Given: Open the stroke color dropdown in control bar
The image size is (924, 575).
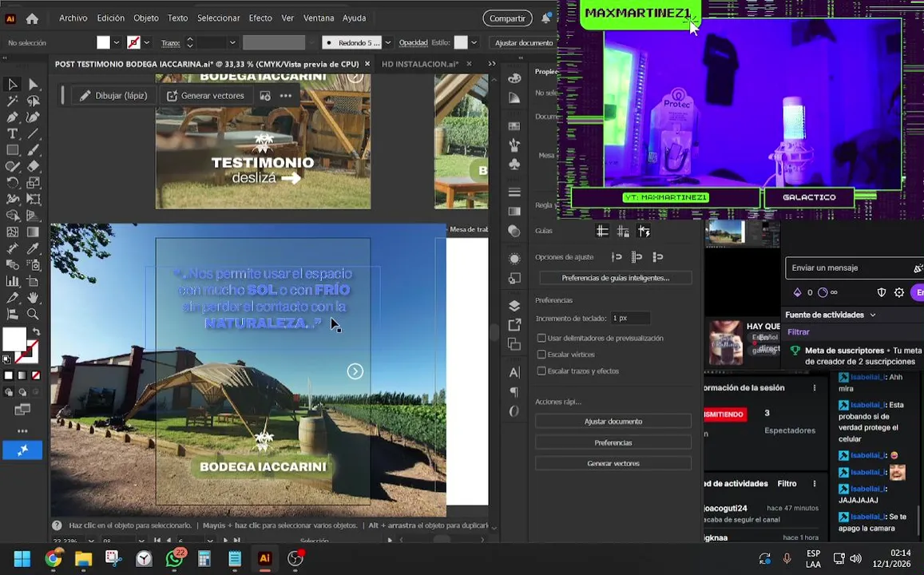Looking at the screenshot, I should point(147,42).
